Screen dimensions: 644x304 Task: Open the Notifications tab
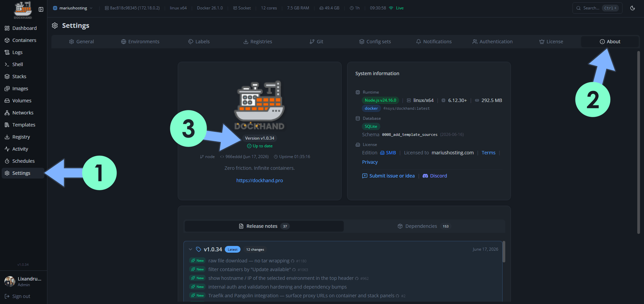(x=434, y=42)
